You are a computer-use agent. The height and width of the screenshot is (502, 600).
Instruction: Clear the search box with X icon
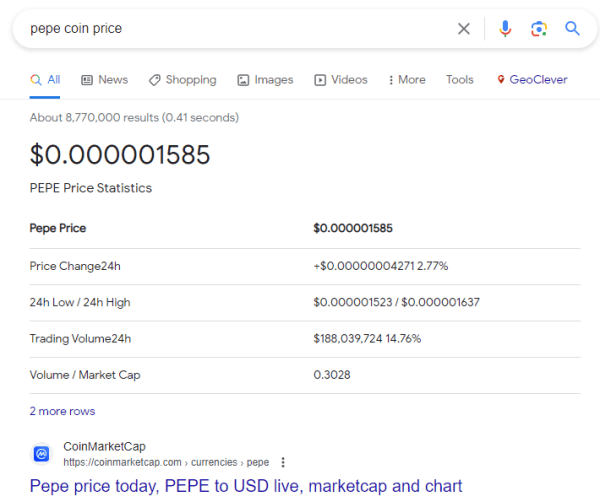tap(464, 29)
